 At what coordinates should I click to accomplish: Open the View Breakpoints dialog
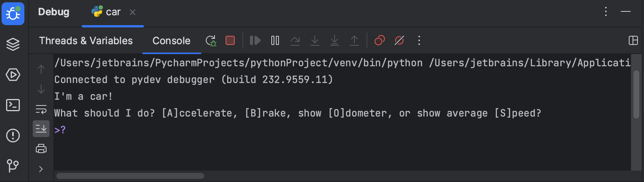click(380, 40)
